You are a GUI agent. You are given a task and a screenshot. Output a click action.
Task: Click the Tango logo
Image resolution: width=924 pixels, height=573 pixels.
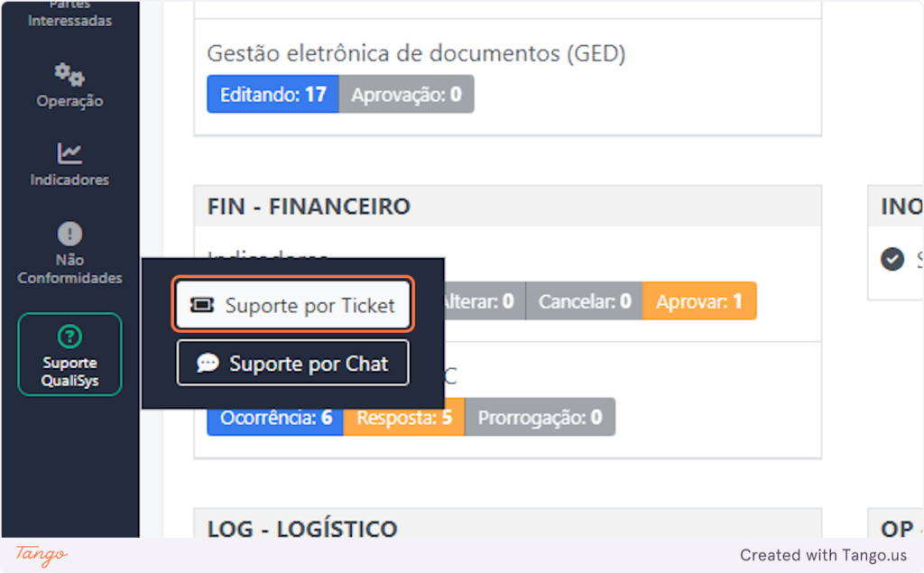(42, 554)
